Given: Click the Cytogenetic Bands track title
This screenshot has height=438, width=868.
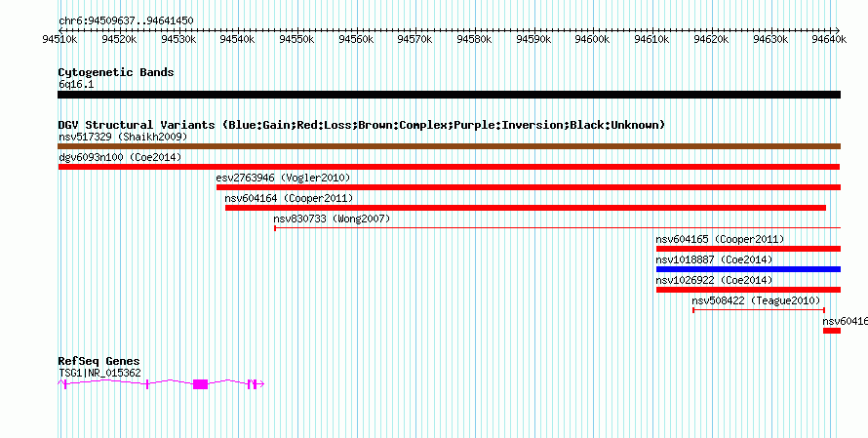Looking at the screenshot, I should coord(116,72).
